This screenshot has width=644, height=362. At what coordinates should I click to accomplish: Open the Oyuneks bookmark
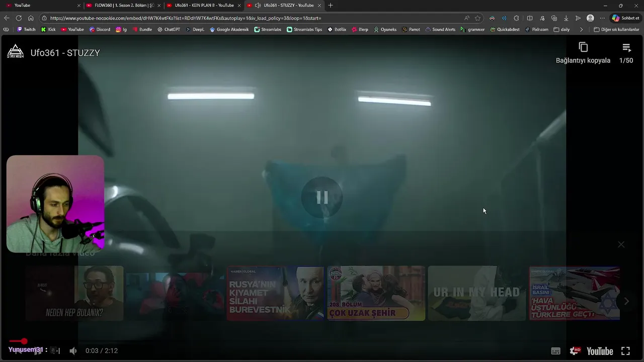[385, 29]
